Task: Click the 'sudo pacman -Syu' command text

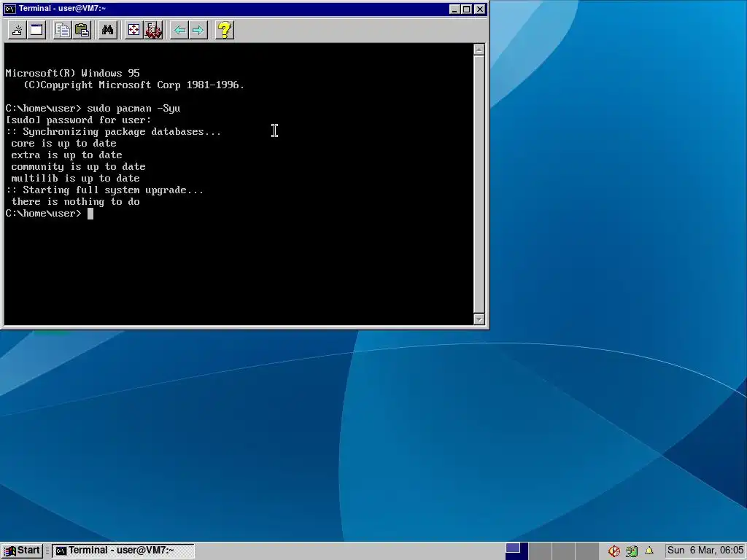Action: [134, 109]
